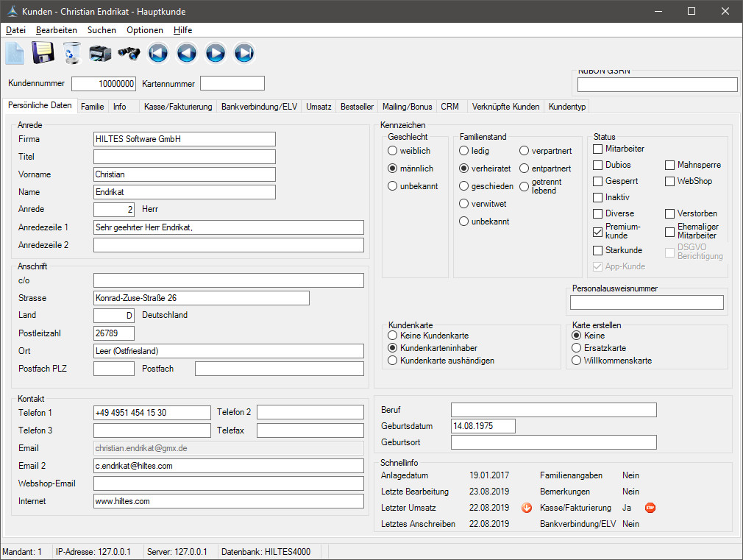Click into the Geburtsdatum field
The image size is (743, 560).
click(483, 426)
